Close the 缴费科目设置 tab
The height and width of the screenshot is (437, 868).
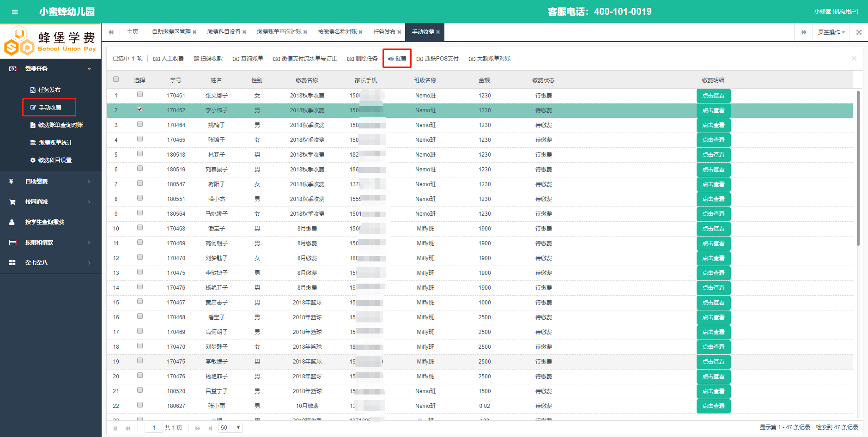pos(244,32)
